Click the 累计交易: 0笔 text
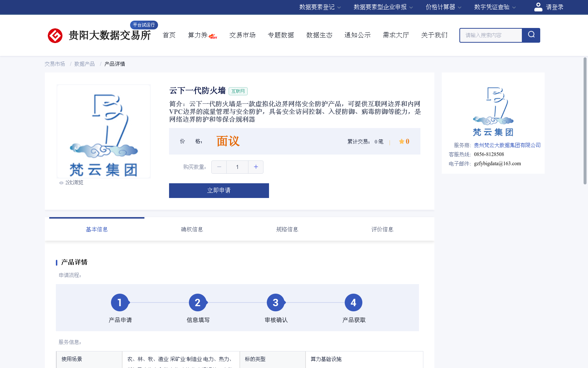Image resolution: width=588 pixels, height=368 pixels. [x=365, y=142]
